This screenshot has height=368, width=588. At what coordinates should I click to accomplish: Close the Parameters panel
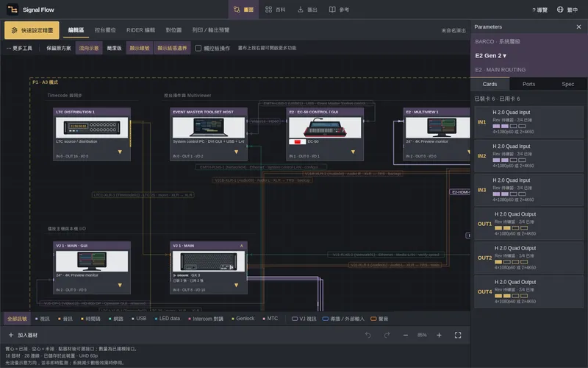(x=578, y=26)
